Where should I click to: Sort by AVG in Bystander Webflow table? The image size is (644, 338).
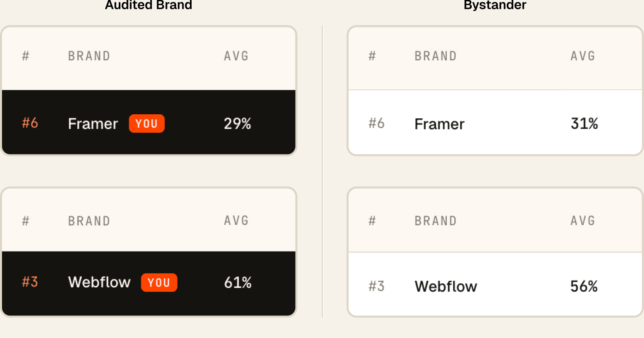point(583,221)
